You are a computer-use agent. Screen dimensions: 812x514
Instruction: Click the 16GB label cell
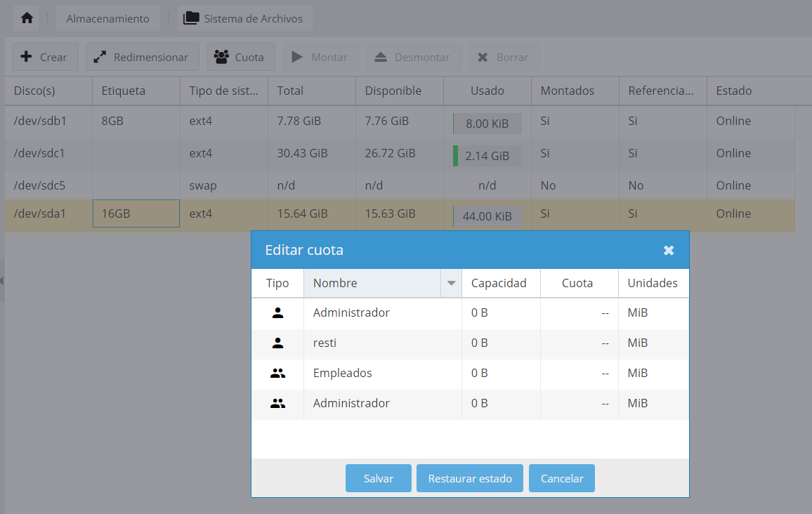point(136,213)
